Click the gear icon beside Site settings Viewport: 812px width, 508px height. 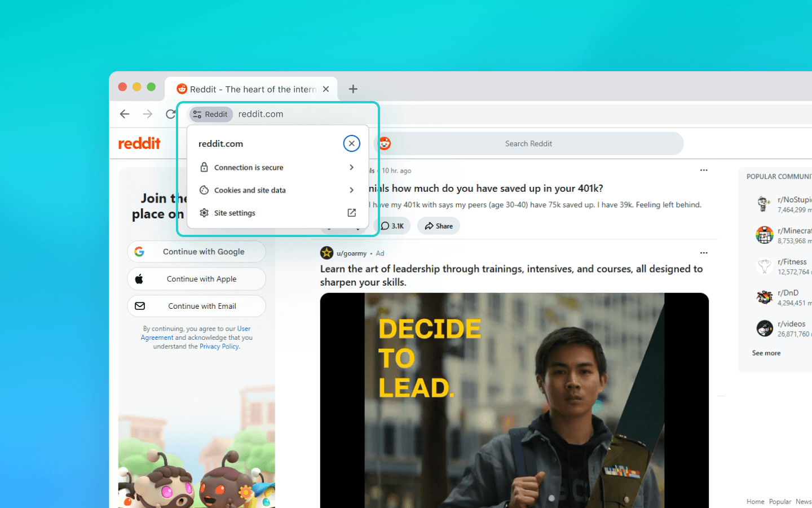click(x=204, y=213)
